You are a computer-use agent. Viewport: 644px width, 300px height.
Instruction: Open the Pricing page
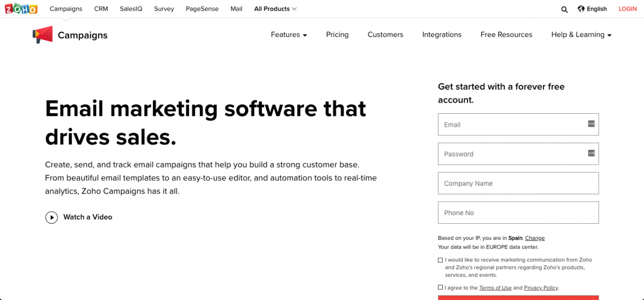[x=337, y=35]
